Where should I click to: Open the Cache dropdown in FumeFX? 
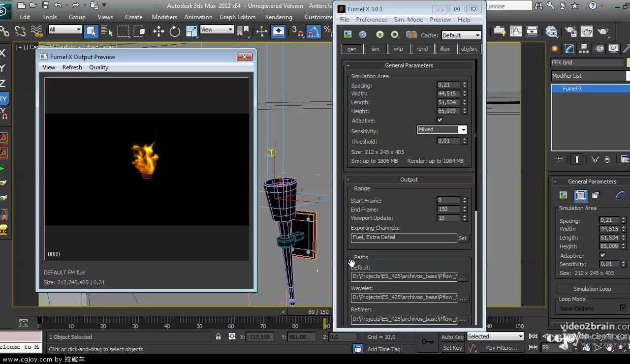coord(461,35)
